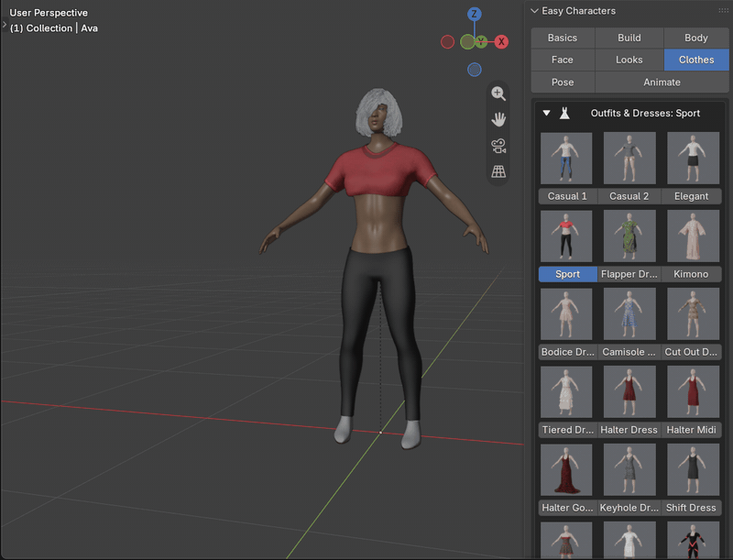Click the negative Z blue circle on gizmo
This screenshot has height=560, width=733.
(x=475, y=70)
